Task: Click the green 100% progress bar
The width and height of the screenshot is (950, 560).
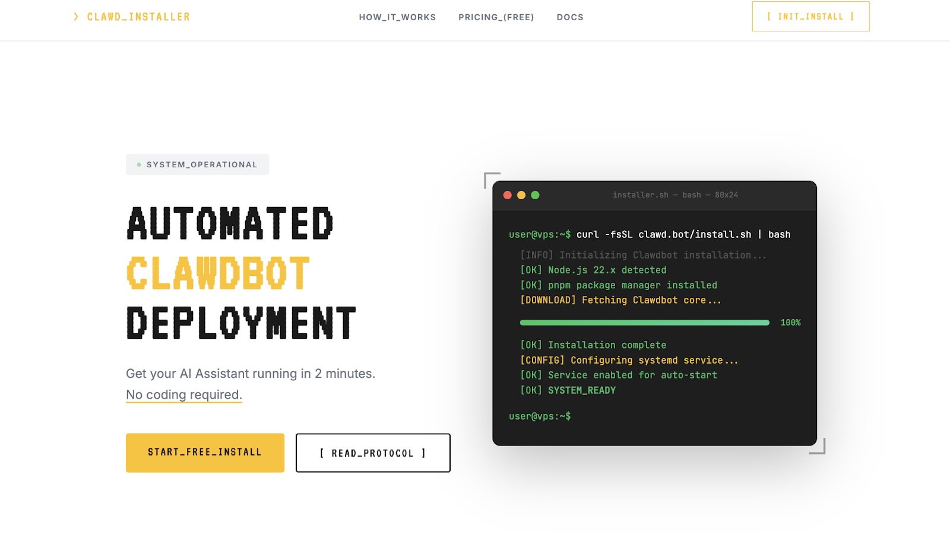Action: [x=644, y=323]
